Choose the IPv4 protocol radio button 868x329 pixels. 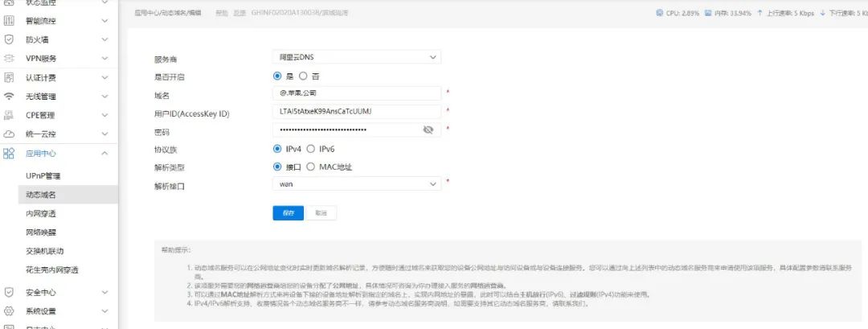277,149
